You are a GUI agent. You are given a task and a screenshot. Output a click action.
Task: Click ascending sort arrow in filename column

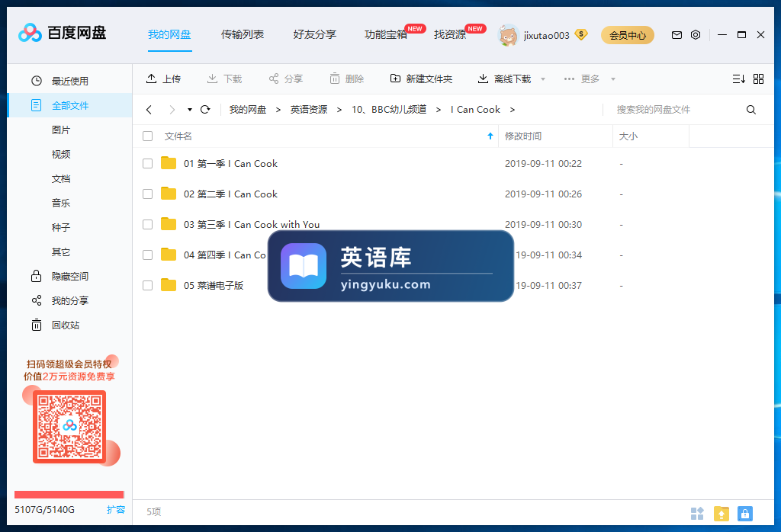click(x=490, y=136)
